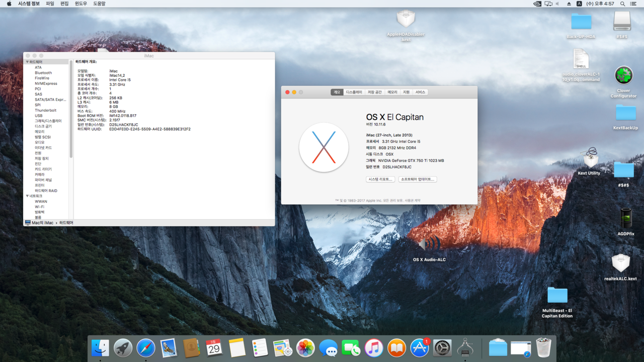
Task: Open the Apple menu
Action: point(9,4)
